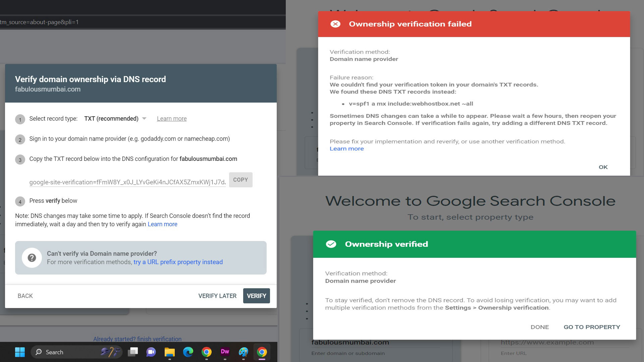Click the DreamWeaver icon in taskbar
Viewport: 644px width, 362px height.
(225, 352)
